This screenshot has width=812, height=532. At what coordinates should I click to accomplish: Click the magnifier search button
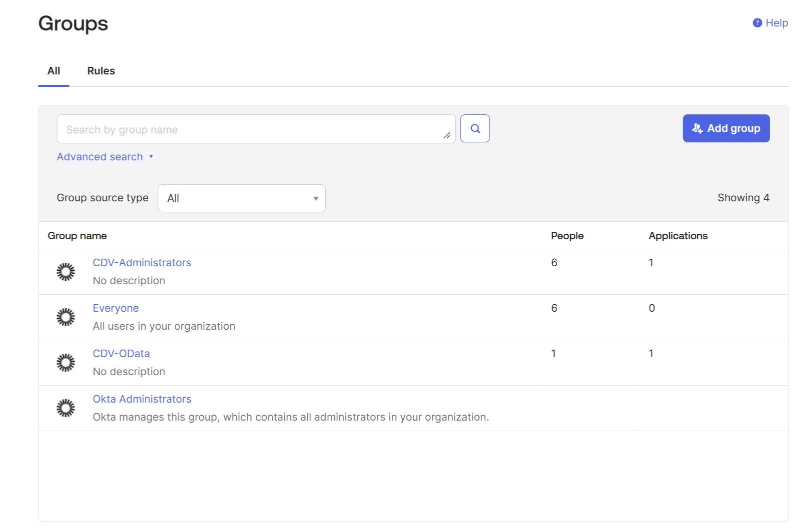click(474, 128)
